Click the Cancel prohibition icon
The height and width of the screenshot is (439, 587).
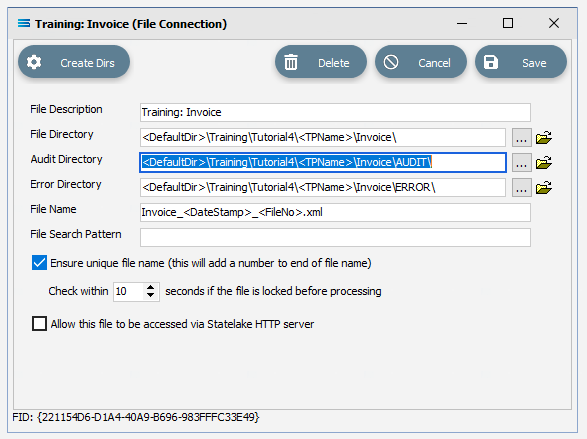coord(391,62)
